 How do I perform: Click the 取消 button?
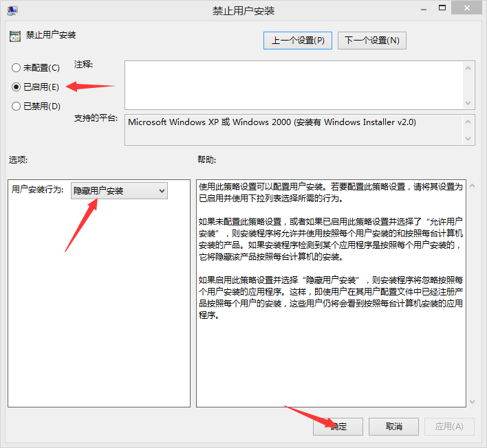(x=394, y=427)
